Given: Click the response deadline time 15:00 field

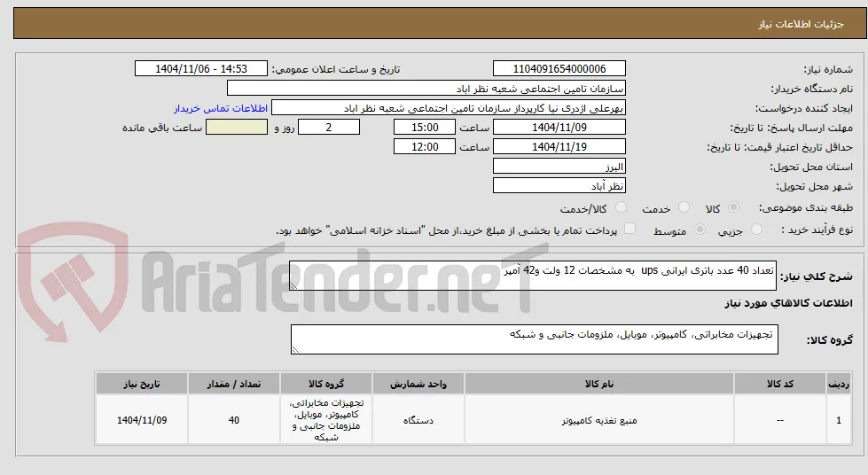Looking at the screenshot, I should [425, 128].
